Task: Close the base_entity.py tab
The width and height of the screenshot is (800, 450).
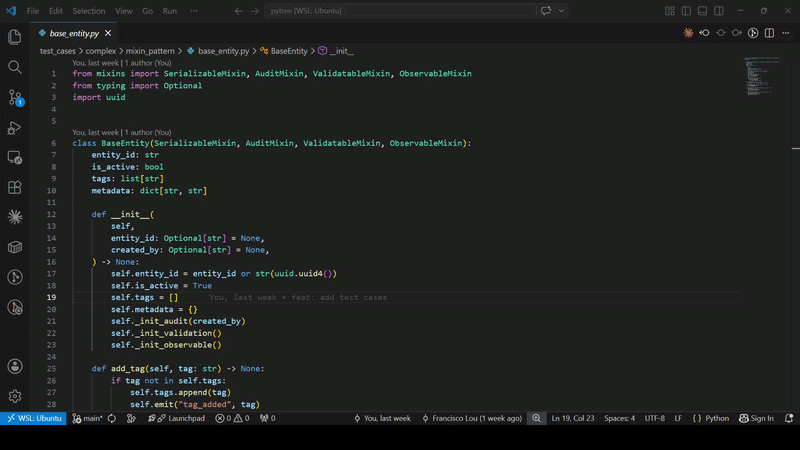Action: pyautogui.click(x=108, y=33)
